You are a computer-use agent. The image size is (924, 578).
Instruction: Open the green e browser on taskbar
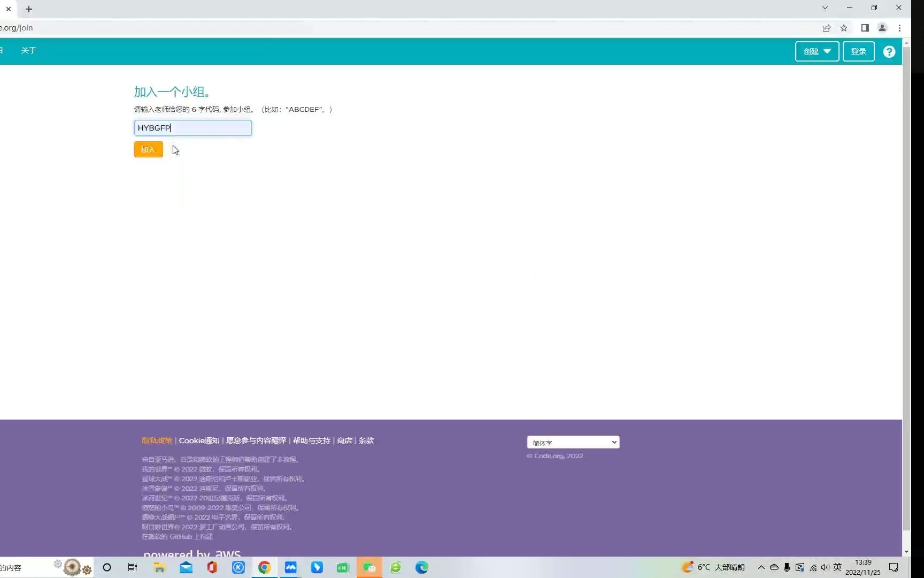tap(396, 567)
